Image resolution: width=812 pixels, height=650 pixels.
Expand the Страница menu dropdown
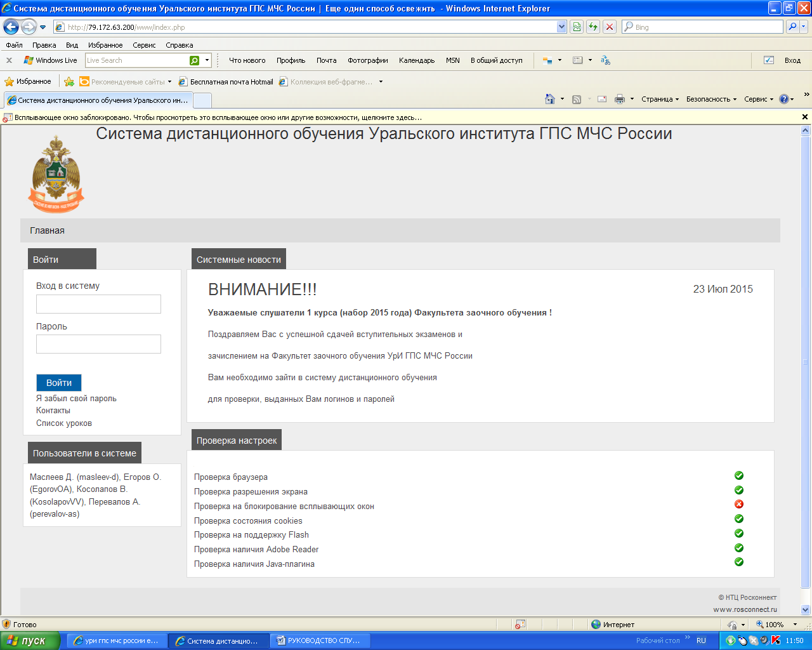tap(660, 99)
